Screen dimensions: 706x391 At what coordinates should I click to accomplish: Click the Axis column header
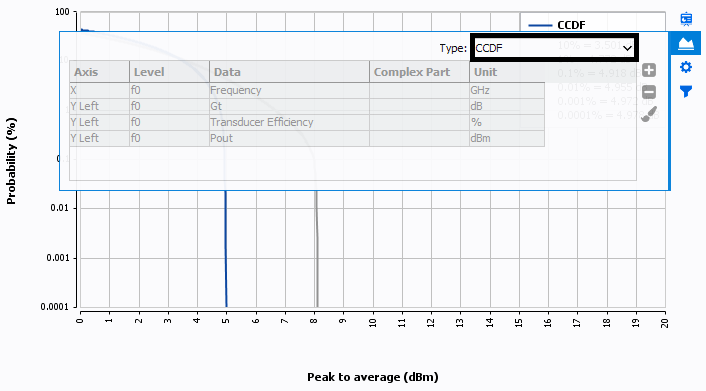[100, 72]
